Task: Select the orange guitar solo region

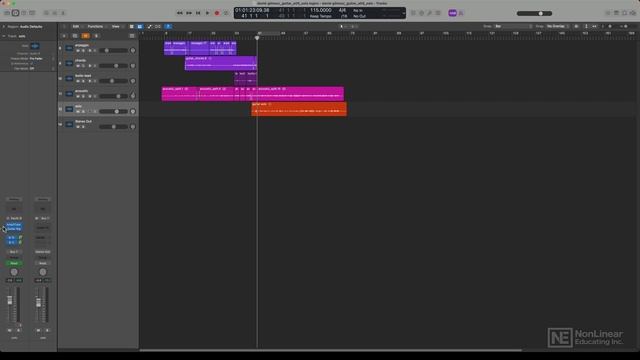Action: tap(299, 109)
